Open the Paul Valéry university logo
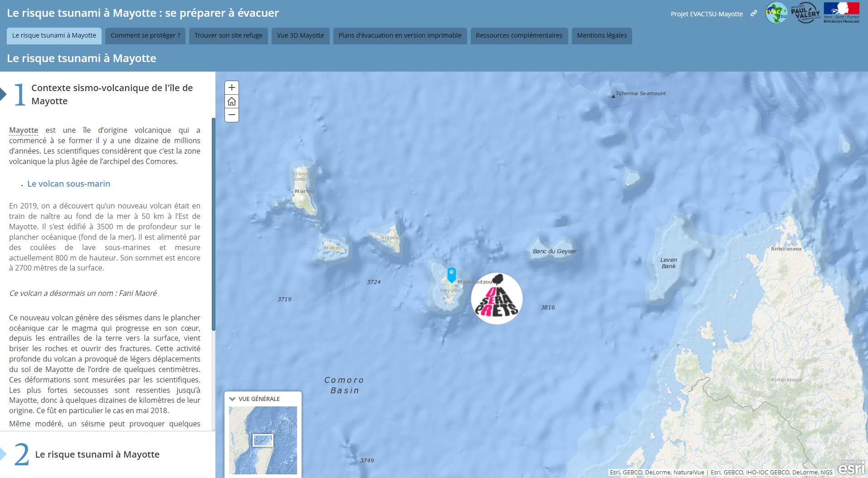 (805, 13)
